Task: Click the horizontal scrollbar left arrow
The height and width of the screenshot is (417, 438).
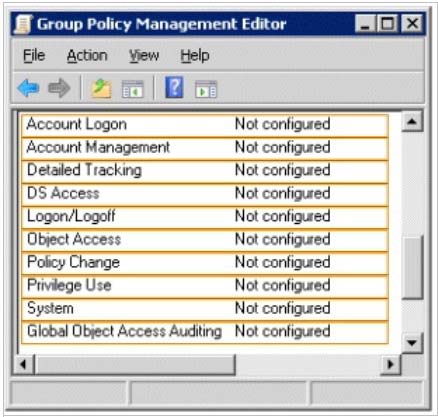Action: click(23, 364)
